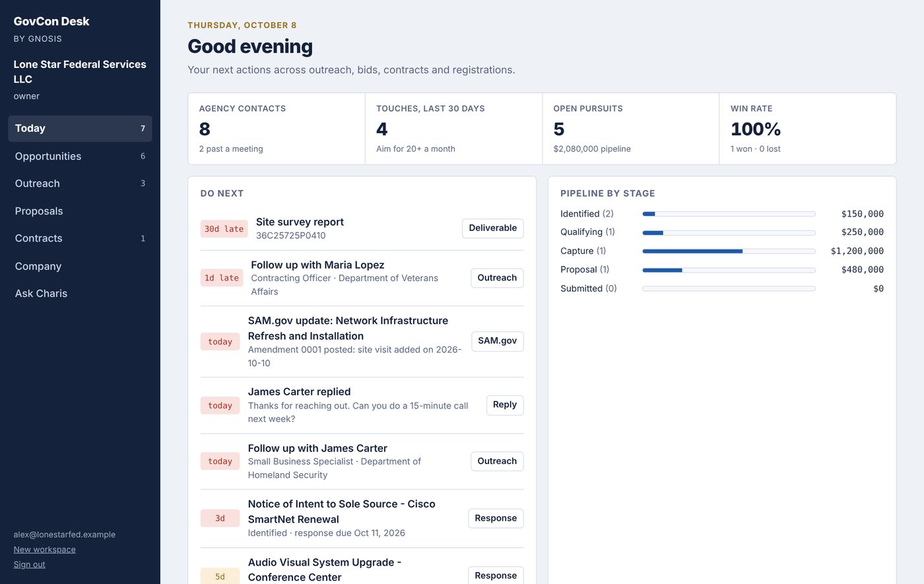This screenshot has height=584, width=924.
Task: Select Company in the sidebar
Action: [80, 266]
